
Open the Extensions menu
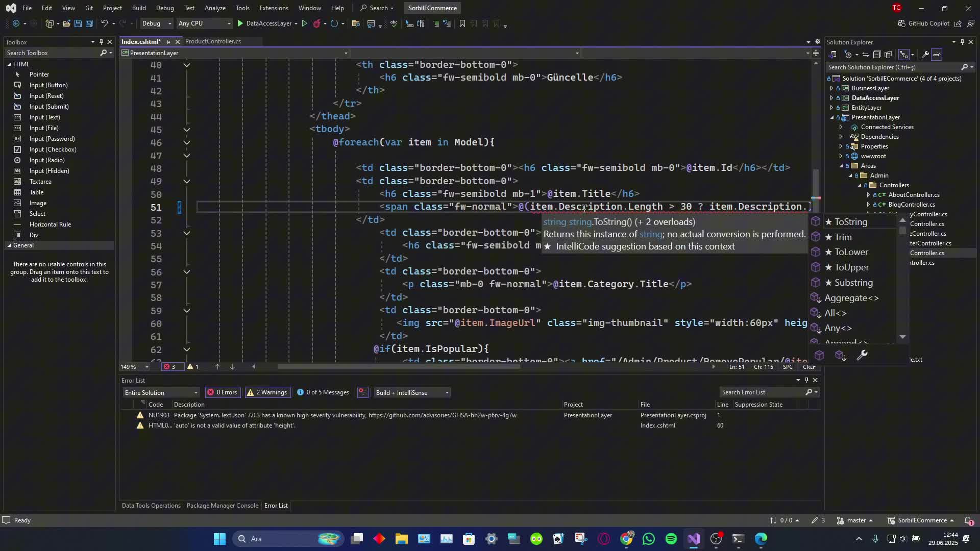click(274, 8)
